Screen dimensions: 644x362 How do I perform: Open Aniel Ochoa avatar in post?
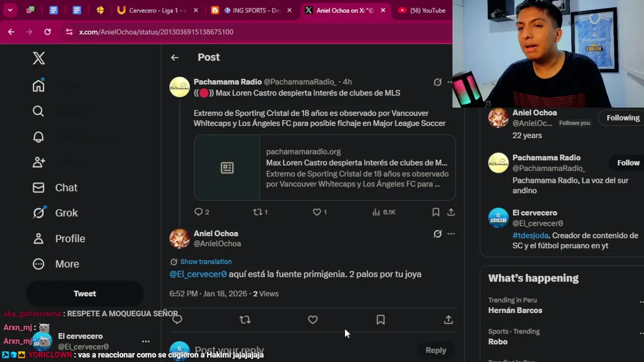pyautogui.click(x=179, y=238)
